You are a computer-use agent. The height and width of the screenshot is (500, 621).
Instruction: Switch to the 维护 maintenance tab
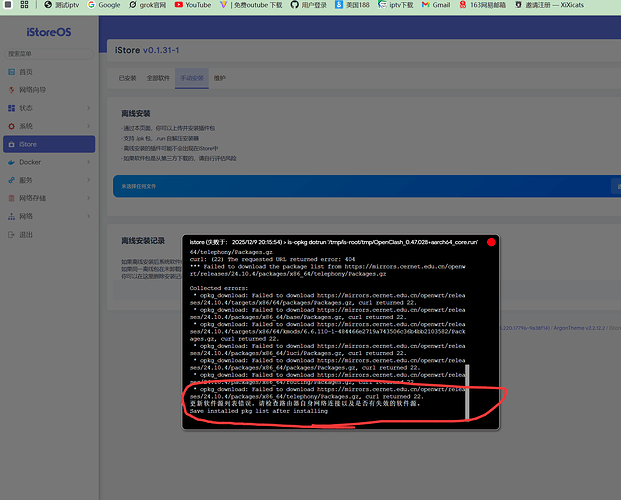coord(219,77)
